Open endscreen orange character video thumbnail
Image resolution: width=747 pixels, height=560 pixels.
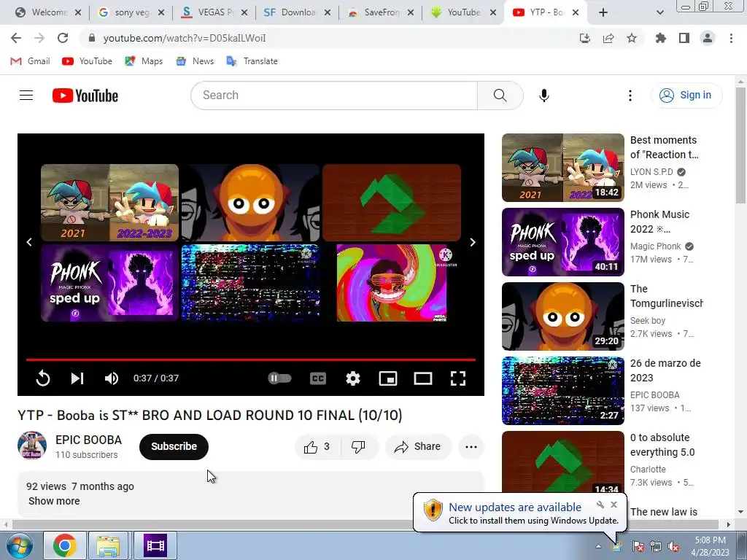click(x=251, y=203)
